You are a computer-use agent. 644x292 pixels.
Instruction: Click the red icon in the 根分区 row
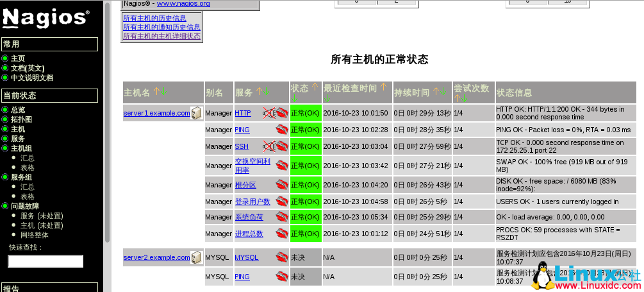tap(282, 185)
